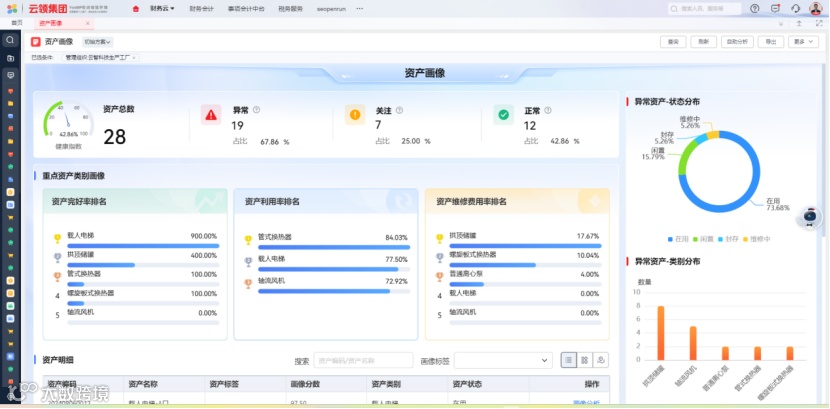Viewport: 830px width, 409px height.
Task: Open the floating robot assistant
Action: (809, 217)
